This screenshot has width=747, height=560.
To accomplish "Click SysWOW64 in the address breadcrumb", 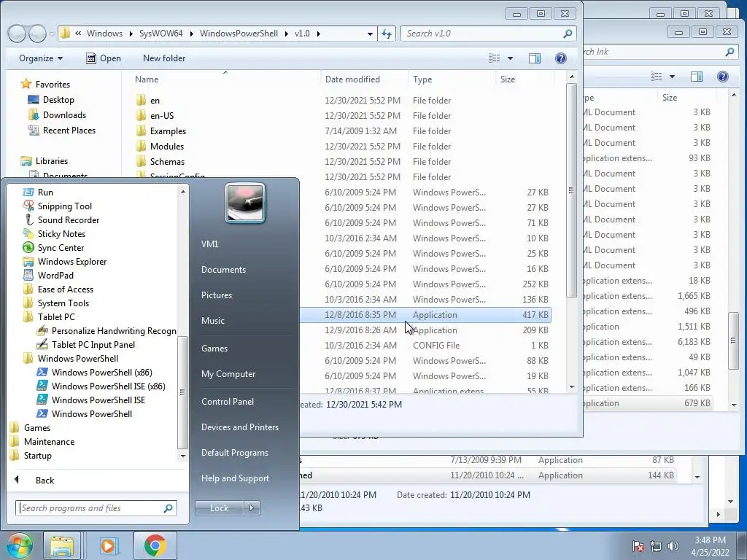I will (160, 34).
